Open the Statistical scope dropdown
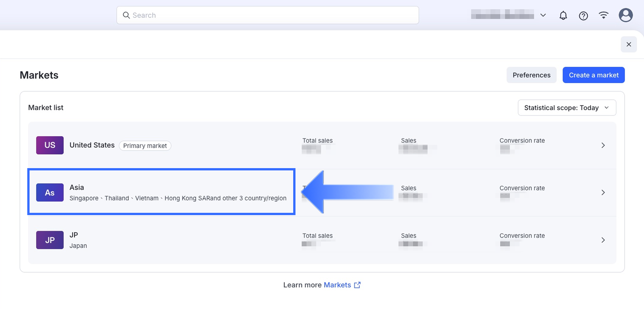 point(567,108)
